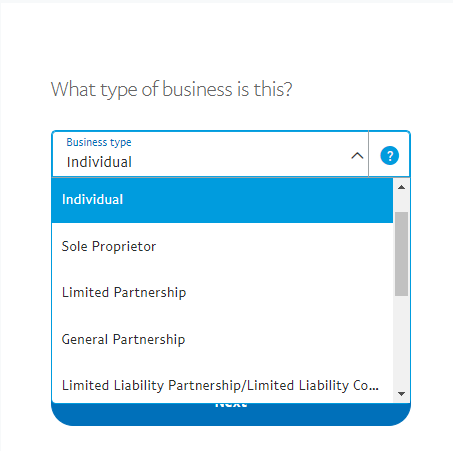Click the empty row area beside Sole Proprietor
Screen dimensions: 453x451
[x=273, y=246]
